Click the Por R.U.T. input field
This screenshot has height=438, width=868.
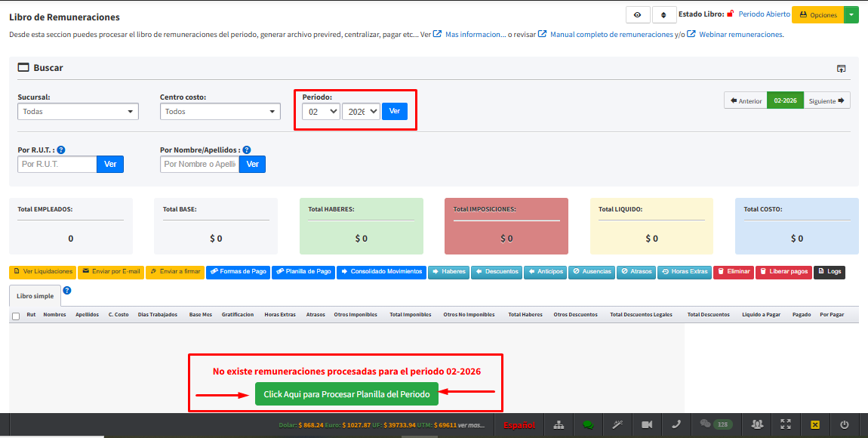click(57, 164)
